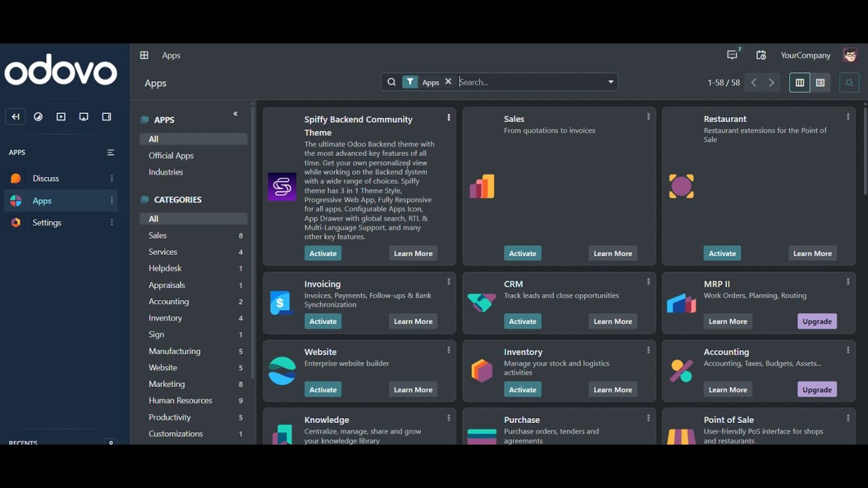
Task: Switch to List view
Action: [821, 83]
